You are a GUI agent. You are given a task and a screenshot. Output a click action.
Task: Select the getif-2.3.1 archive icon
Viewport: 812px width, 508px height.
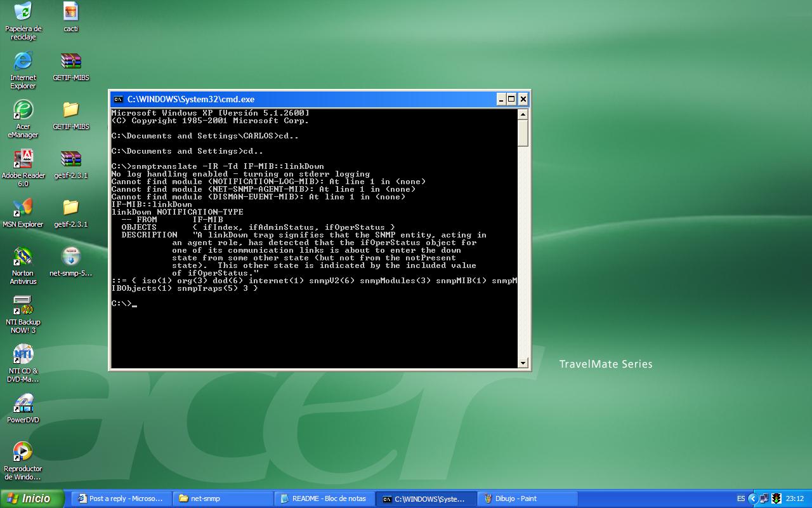70,164
